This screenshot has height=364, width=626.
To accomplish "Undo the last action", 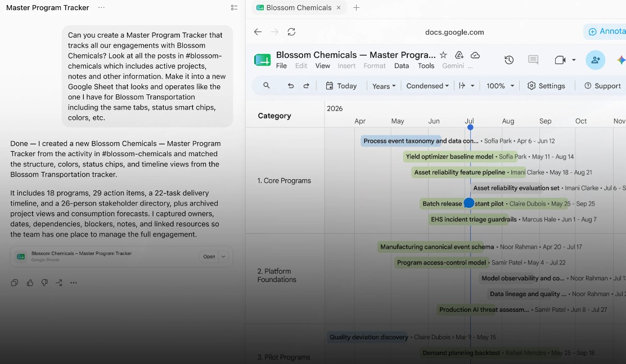I will click(291, 86).
